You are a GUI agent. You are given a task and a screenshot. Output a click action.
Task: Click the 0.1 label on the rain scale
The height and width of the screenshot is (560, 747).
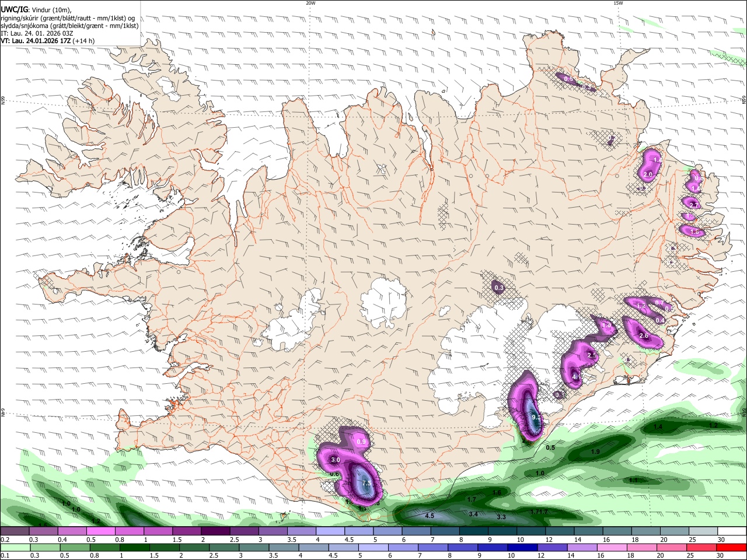(4, 556)
